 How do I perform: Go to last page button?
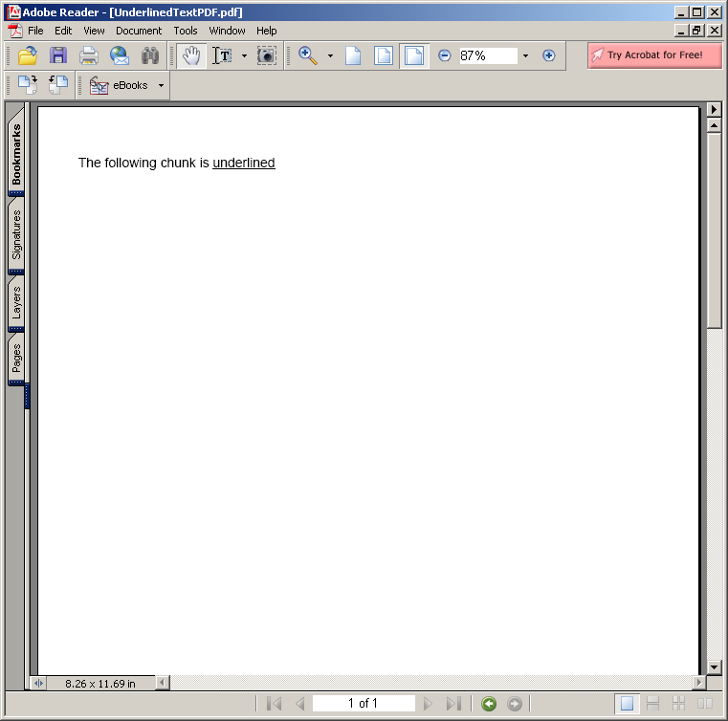pyautogui.click(x=453, y=704)
